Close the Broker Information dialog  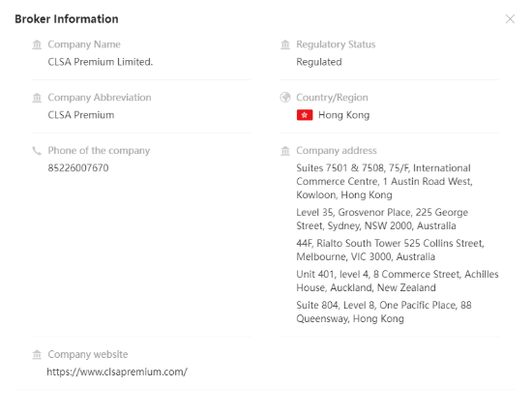(510, 19)
